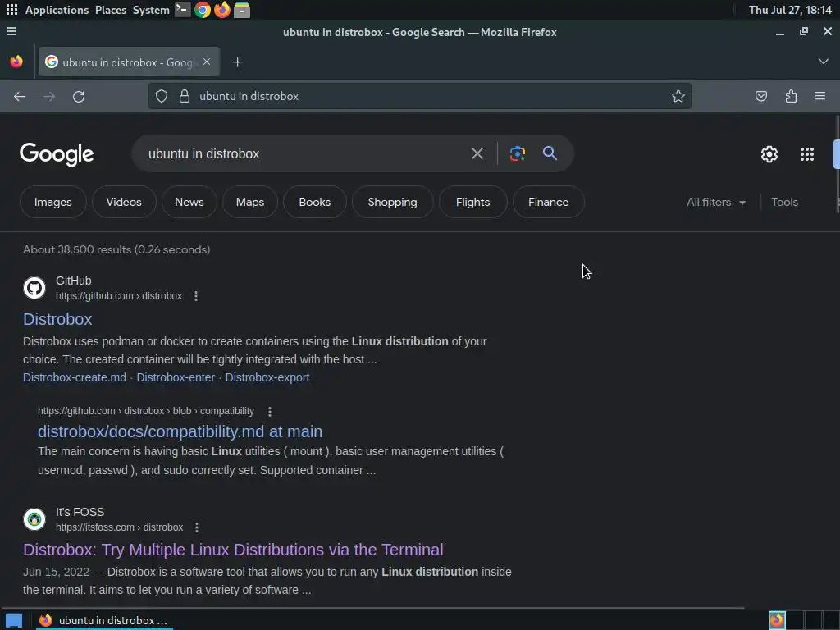The image size is (840, 630).
Task: Open tracking protection shield icon
Action: tap(162, 97)
